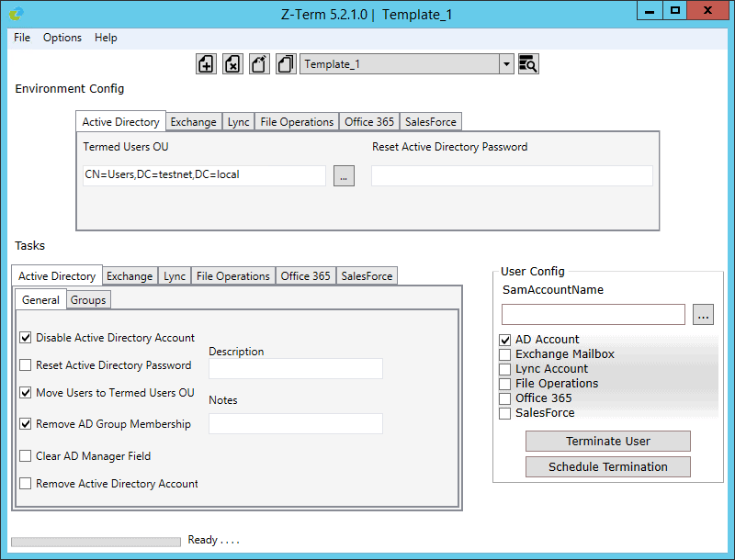
Task: Open the File menu
Action: coord(22,38)
